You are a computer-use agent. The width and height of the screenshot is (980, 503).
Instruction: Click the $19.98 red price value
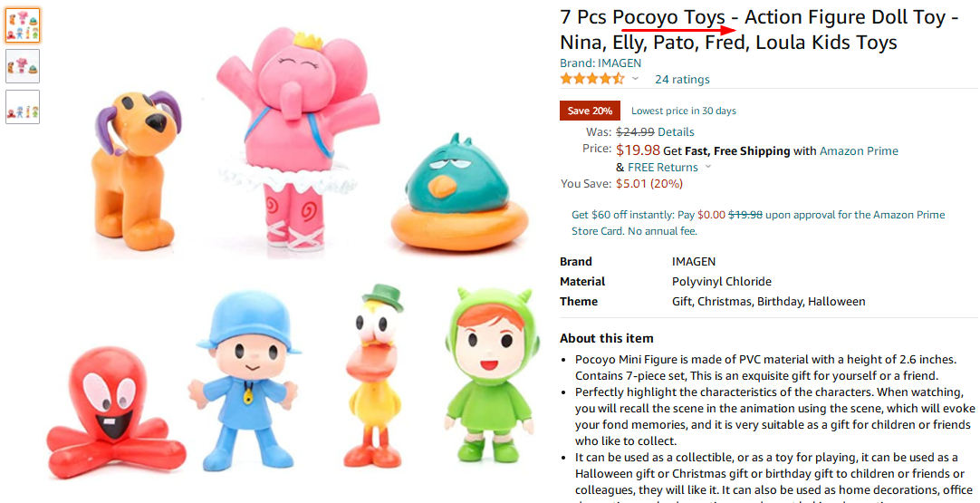point(638,150)
